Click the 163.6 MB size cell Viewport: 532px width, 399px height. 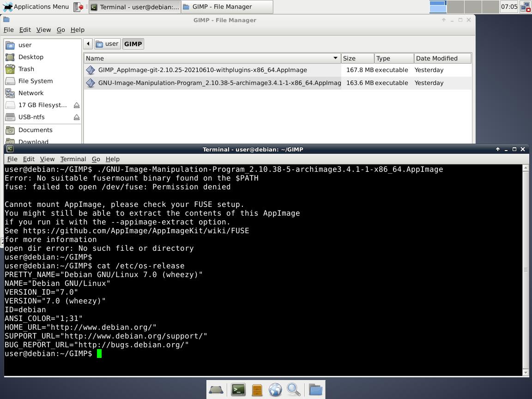click(360, 83)
